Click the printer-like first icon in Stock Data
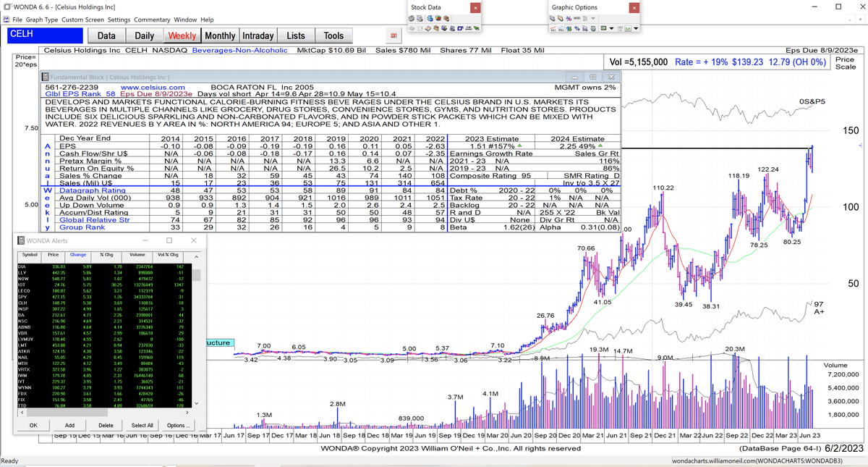 (412, 18)
